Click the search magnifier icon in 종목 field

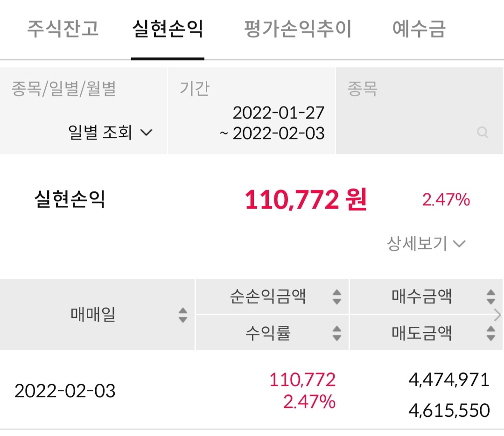click(x=483, y=132)
